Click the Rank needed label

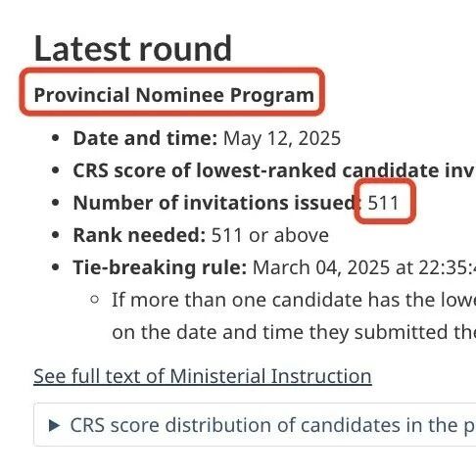pyautogui.click(x=139, y=235)
